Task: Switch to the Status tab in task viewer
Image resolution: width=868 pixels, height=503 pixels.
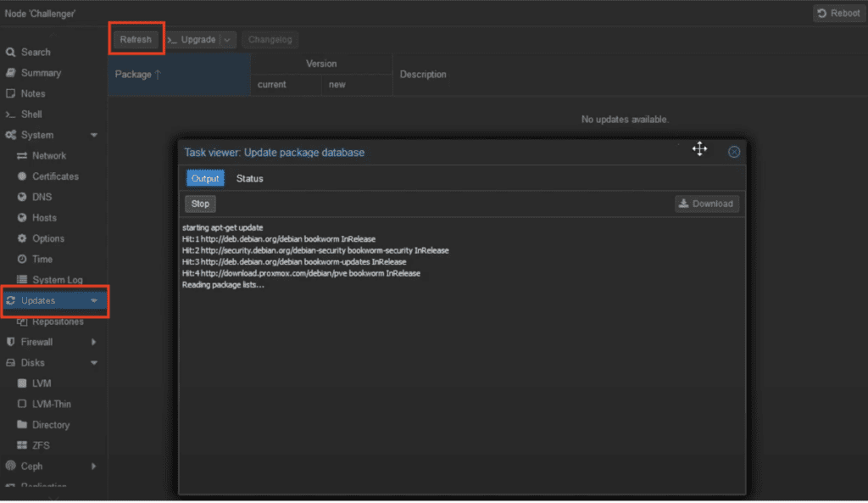Action: tap(248, 178)
